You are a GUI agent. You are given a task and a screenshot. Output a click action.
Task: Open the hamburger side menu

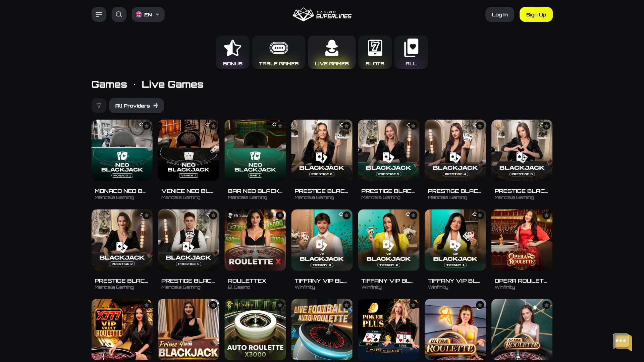click(99, 14)
